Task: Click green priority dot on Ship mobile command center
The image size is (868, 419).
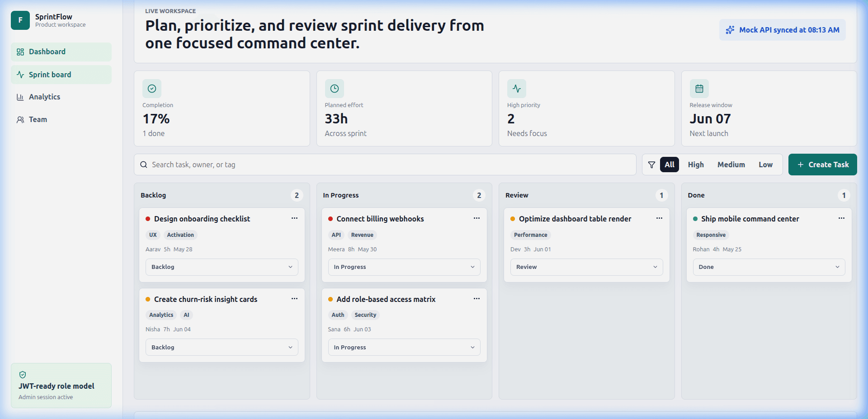Action: [695, 219]
